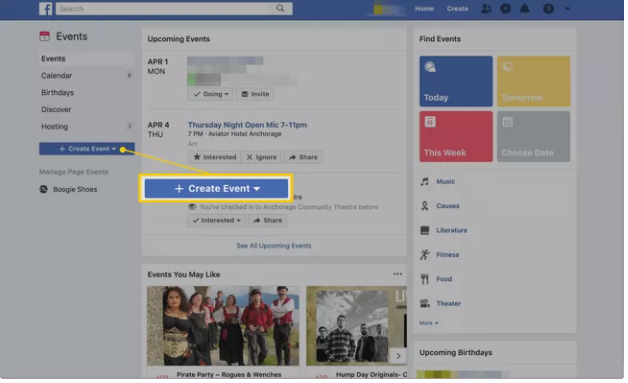Select the yellow Tomorrow tile
The height and width of the screenshot is (383, 628).
pos(533,81)
